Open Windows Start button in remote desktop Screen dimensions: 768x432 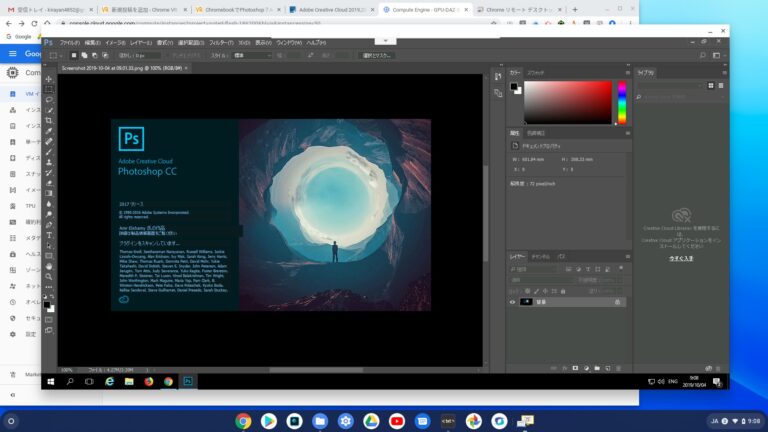[x=51, y=382]
